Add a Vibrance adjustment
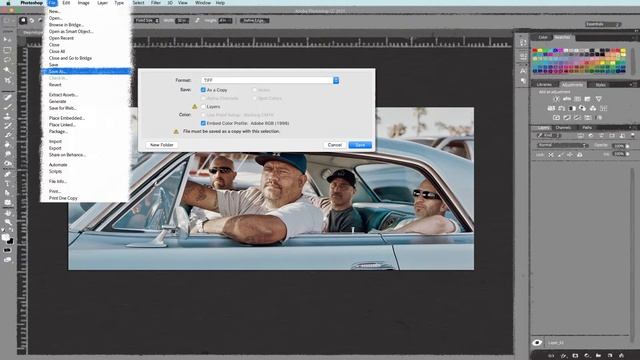The width and height of the screenshot is (640, 360). click(598, 99)
